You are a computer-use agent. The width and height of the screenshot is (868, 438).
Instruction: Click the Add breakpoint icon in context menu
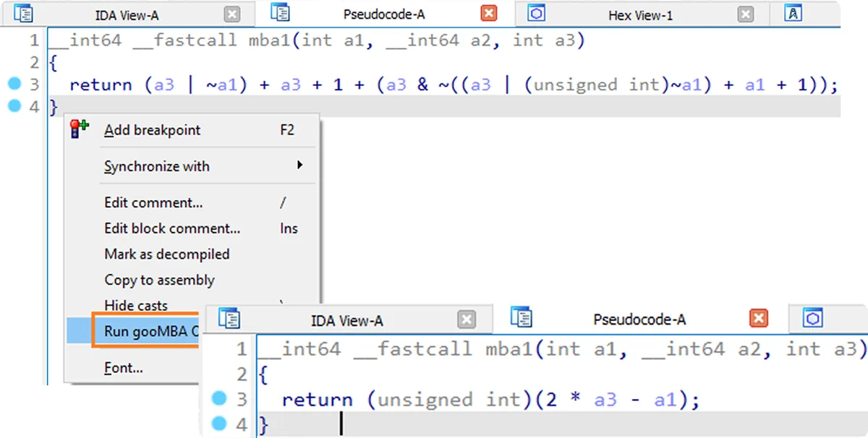(x=79, y=129)
